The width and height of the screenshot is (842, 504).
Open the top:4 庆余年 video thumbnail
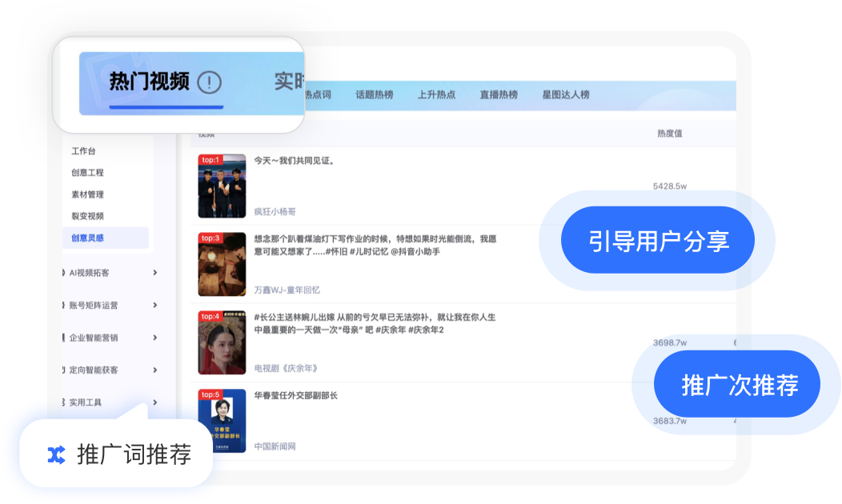click(222, 342)
